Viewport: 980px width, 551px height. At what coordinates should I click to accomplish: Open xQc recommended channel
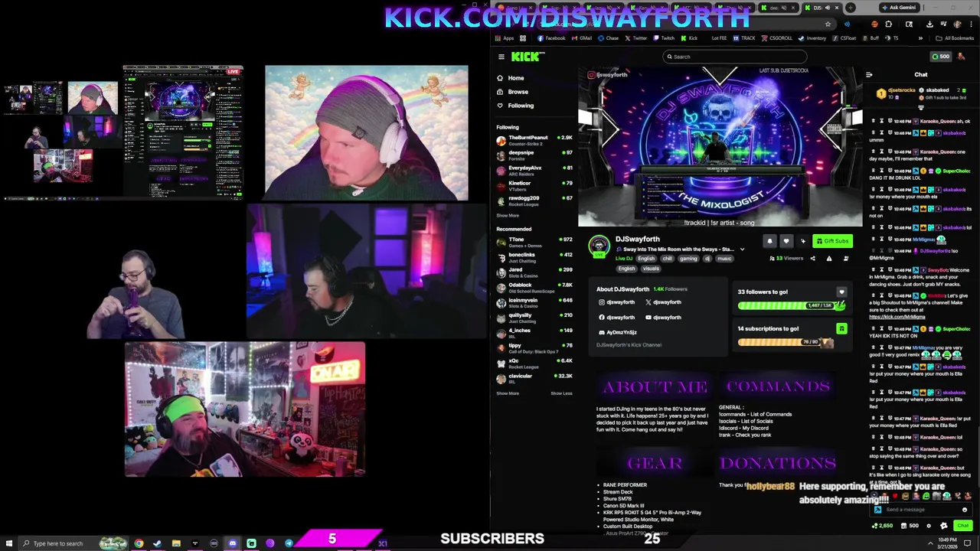(534, 364)
